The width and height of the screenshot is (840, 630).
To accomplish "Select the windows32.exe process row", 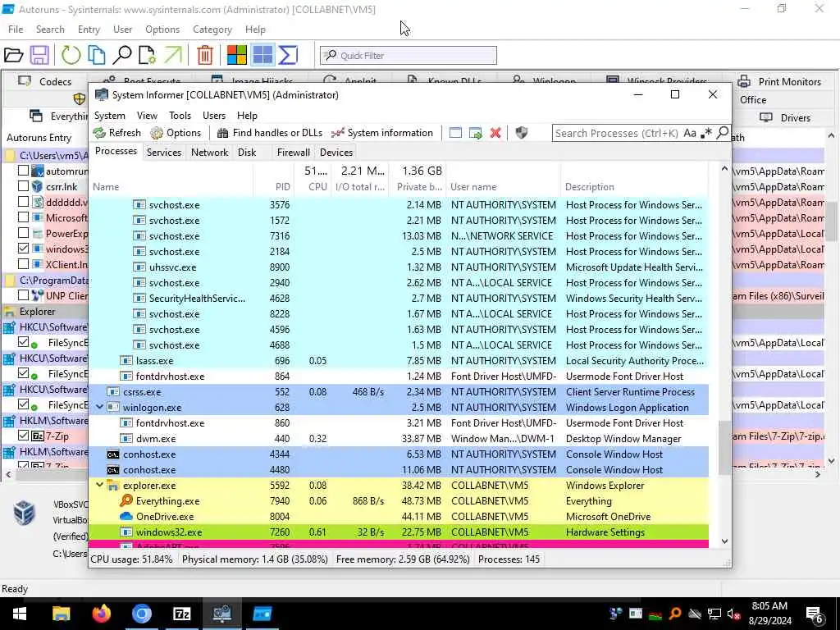I will [399, 532].
